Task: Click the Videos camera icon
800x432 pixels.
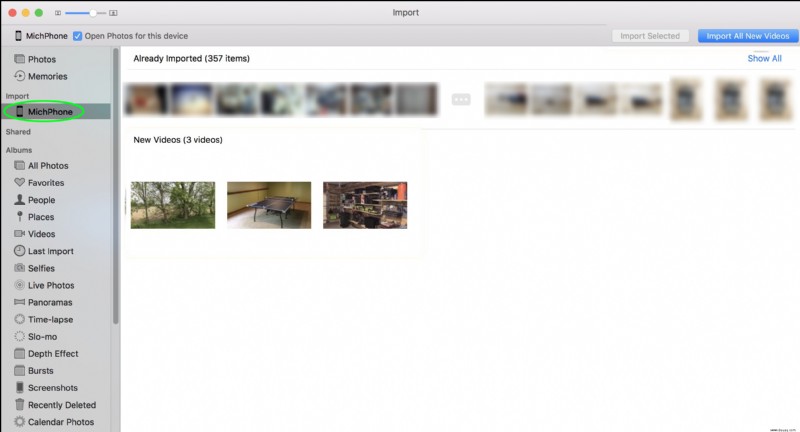Action: coord(19,234)
